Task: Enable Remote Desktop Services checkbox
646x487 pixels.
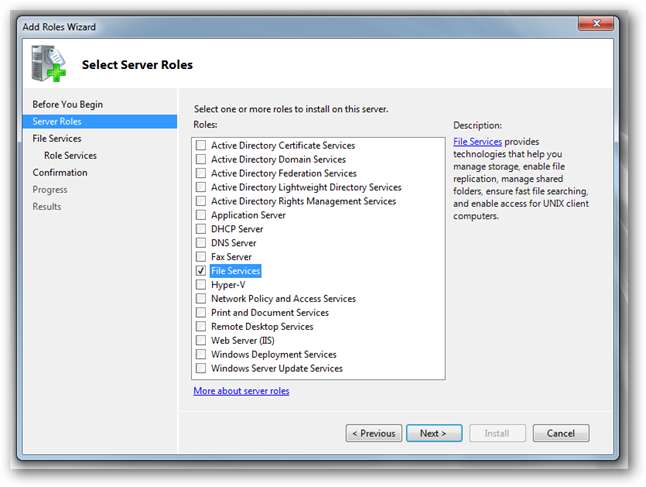Action: [x=201, y=326]
